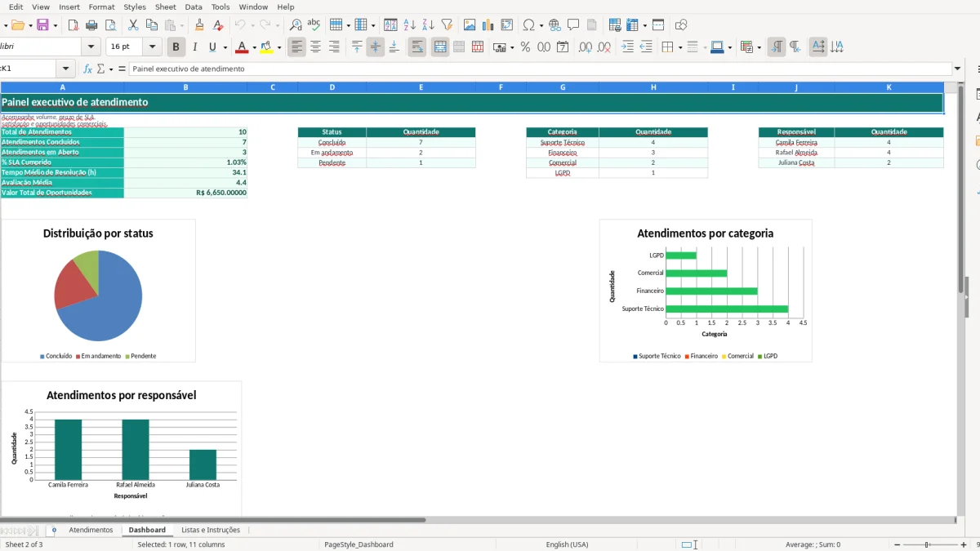This screenshot has height=551, width=980.
Task: Open the conditional formatting dropdown arrow
Action: click(759, 47)
